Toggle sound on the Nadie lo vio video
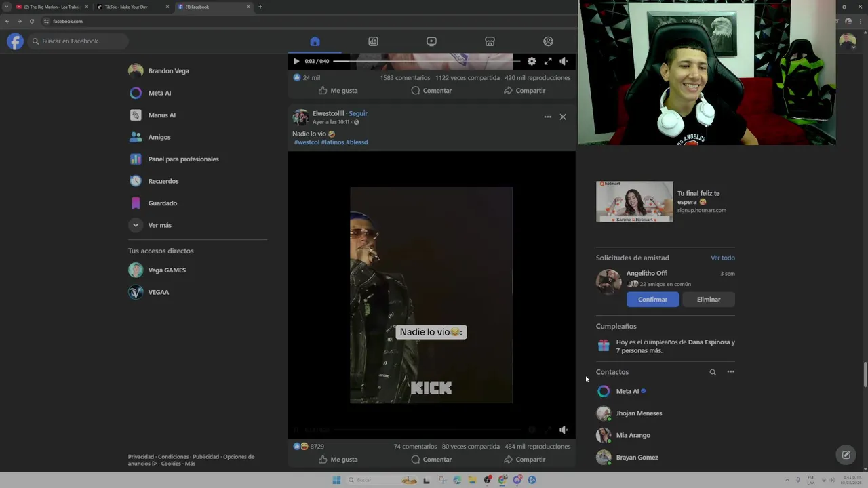The height and width of the screenshot is (488, 868). (564, 430)
